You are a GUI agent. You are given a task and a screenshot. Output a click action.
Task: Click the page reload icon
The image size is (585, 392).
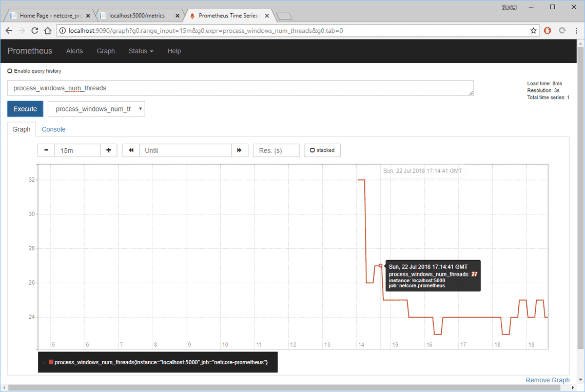coord(34,30)
